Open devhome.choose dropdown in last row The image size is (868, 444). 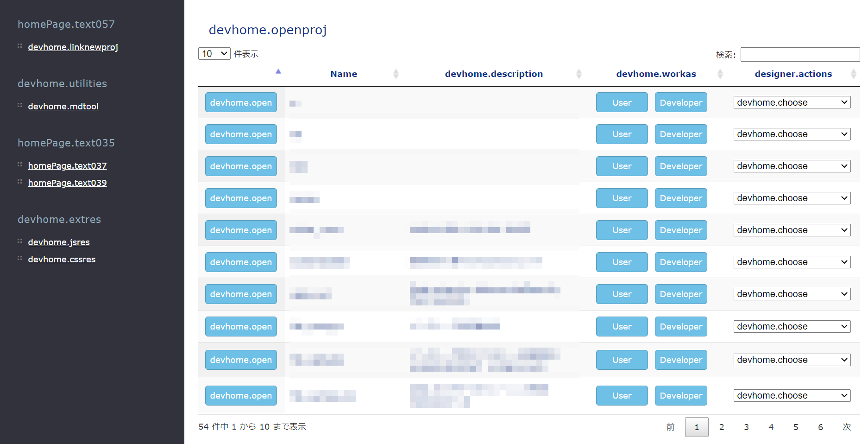[792, 395]
